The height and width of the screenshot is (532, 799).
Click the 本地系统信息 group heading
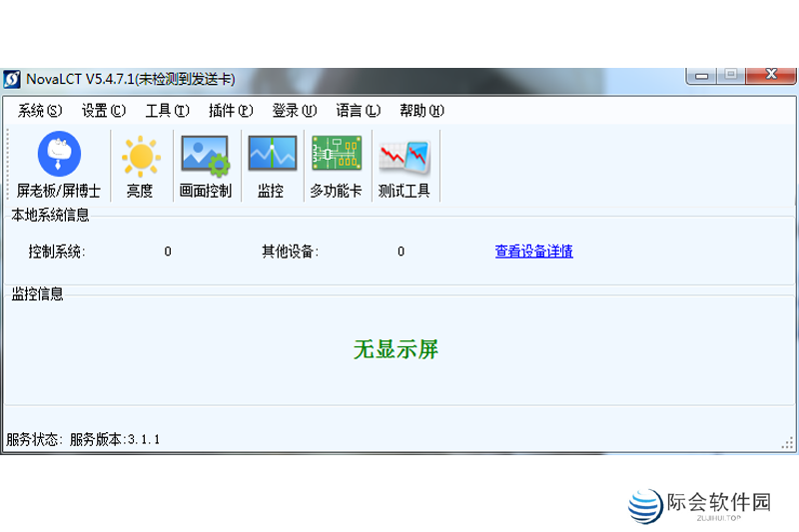(x=50, y=215)
